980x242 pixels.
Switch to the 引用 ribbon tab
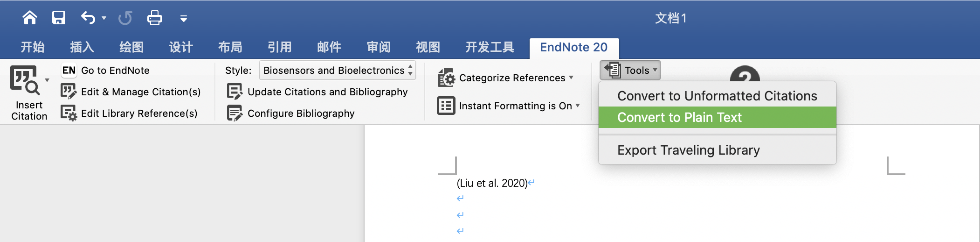[280, 47]
